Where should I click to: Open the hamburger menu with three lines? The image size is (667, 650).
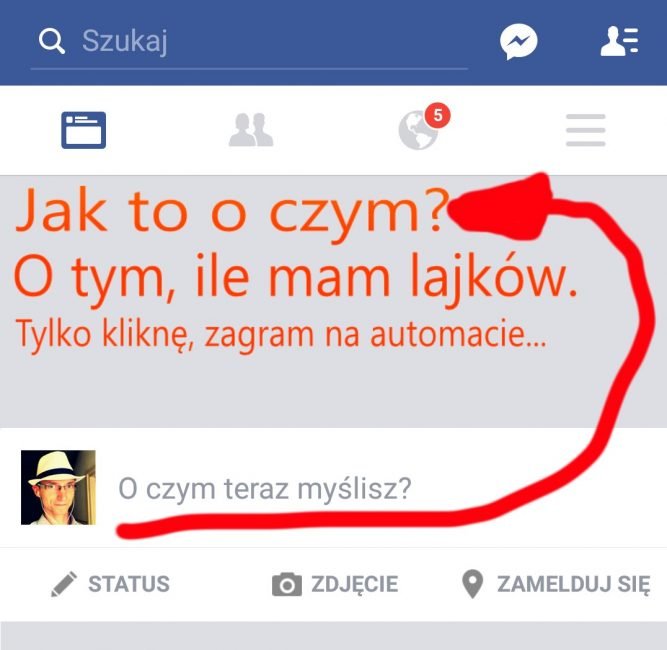(585, 130)
